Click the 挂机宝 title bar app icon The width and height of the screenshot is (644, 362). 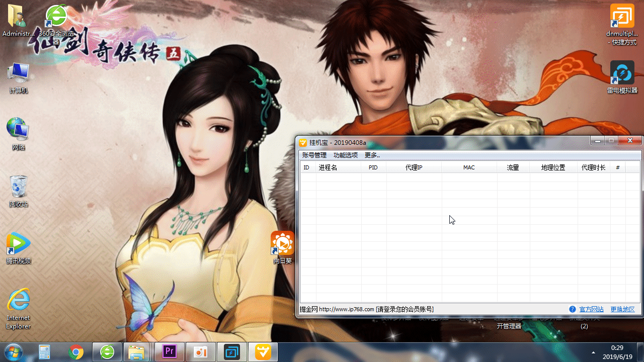click(303, 142)
